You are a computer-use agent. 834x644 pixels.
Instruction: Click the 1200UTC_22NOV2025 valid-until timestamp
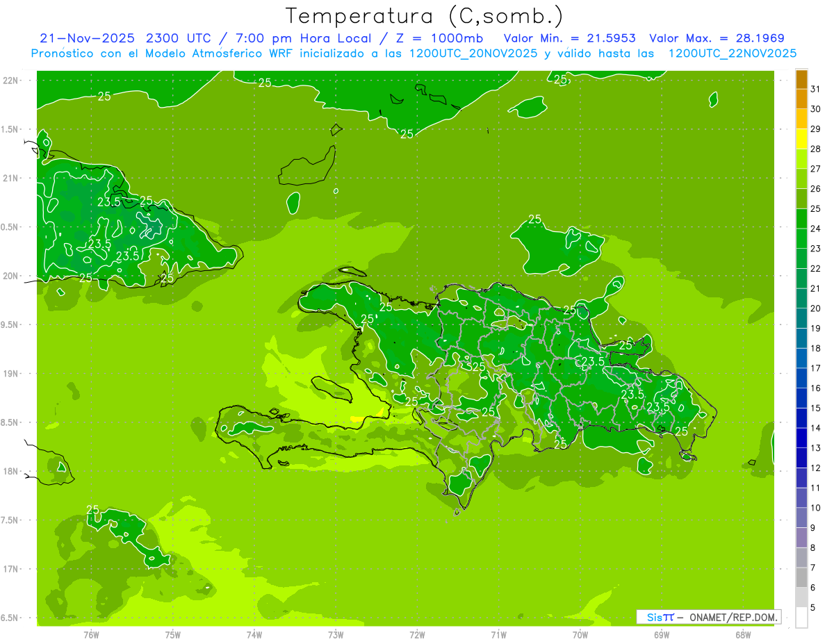[732, 53]
